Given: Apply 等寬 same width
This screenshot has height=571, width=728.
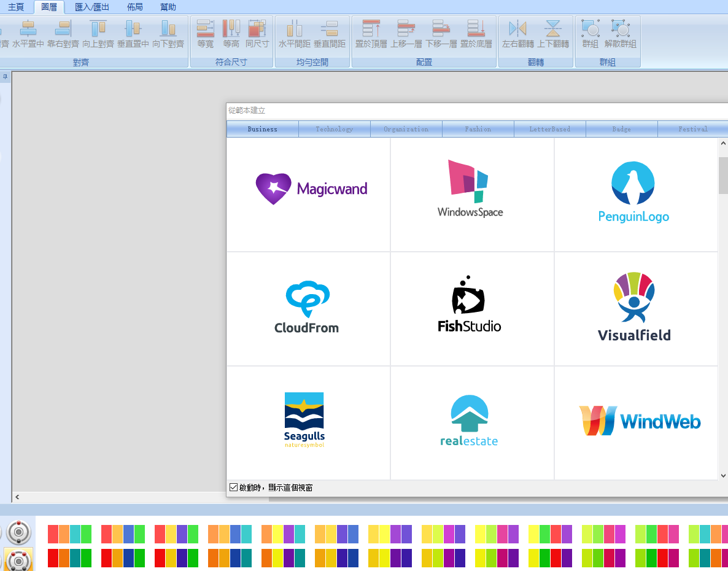Looking at the screenshot, I should [x=205, y=34].
